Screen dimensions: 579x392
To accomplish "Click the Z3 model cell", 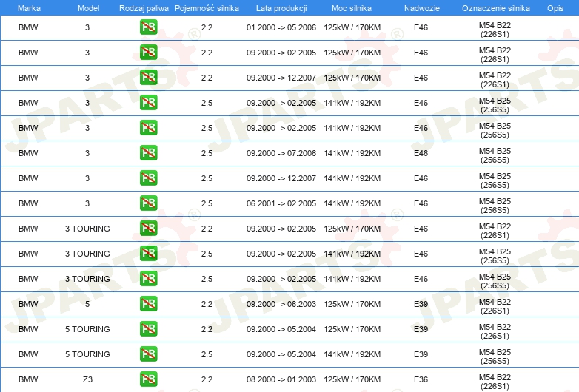I will 87,379.
